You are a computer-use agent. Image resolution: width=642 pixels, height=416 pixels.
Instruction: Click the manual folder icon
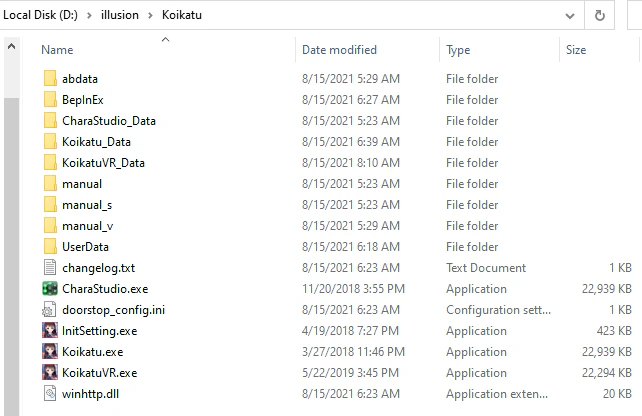point(50,183)
